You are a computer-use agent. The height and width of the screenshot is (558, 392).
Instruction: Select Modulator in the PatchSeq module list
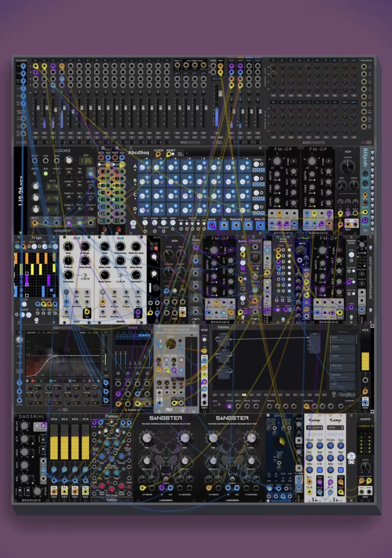click(343, 367)
